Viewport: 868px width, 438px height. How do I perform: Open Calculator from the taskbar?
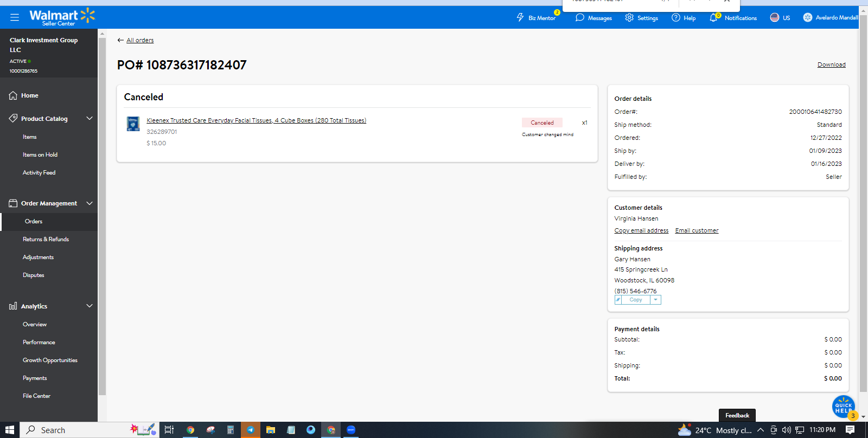231,430
